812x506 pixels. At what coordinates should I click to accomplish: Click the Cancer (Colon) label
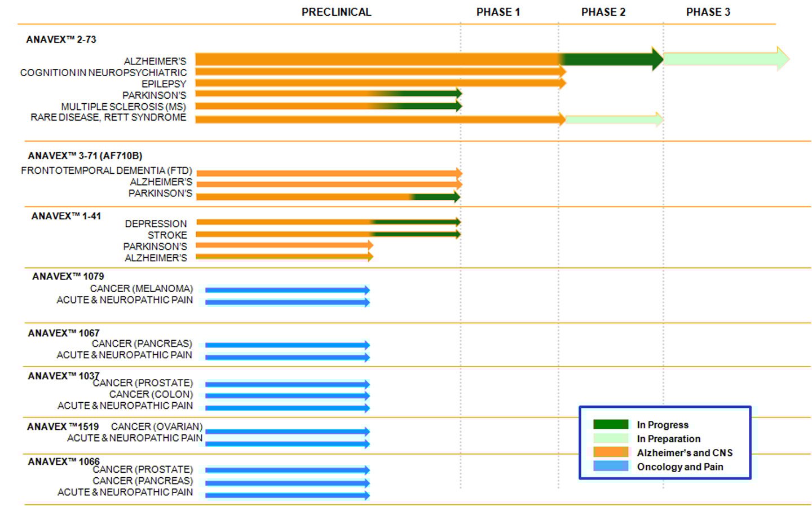click(151, 394)
